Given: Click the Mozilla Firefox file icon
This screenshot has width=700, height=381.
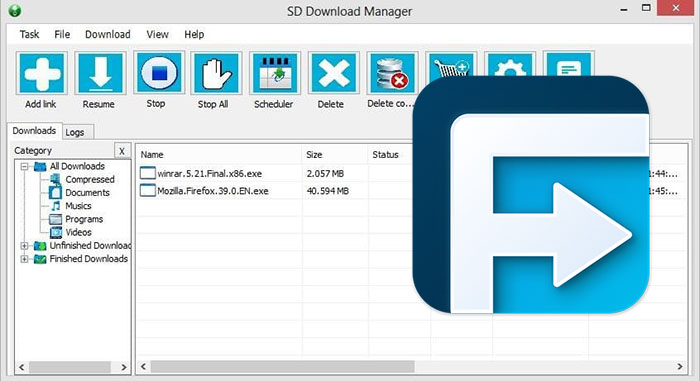Looking at the screenshot, I should [147, 191].
